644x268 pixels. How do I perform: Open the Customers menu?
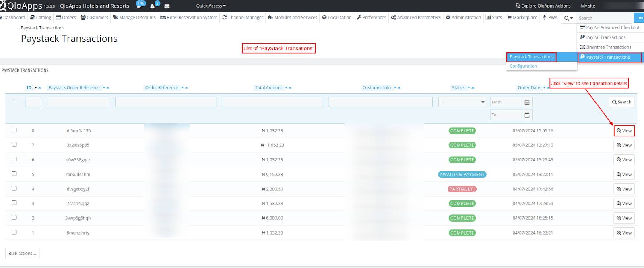(x=95, y=18)
